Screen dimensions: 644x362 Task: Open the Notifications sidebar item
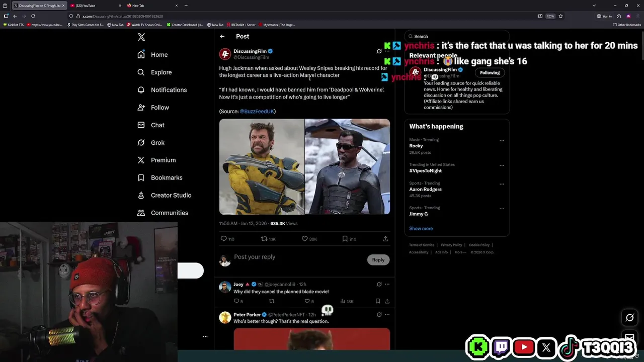click(x=162, y=90)
